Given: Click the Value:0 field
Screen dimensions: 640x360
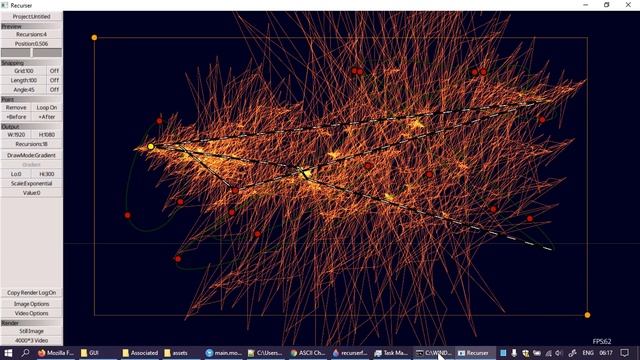Looking at the screenshot, I should coord(31,193).
